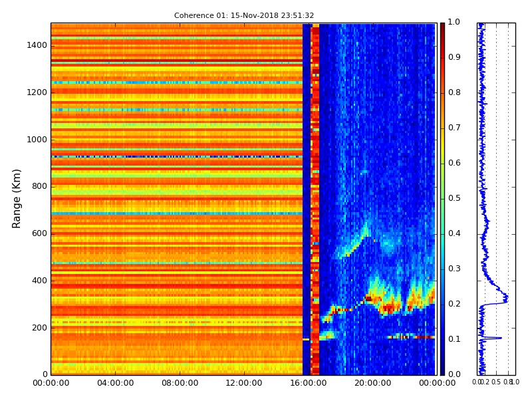Pick the 0.4 colorbar tick label
This screenshot has width=532, height=399.
click(454, 234)
